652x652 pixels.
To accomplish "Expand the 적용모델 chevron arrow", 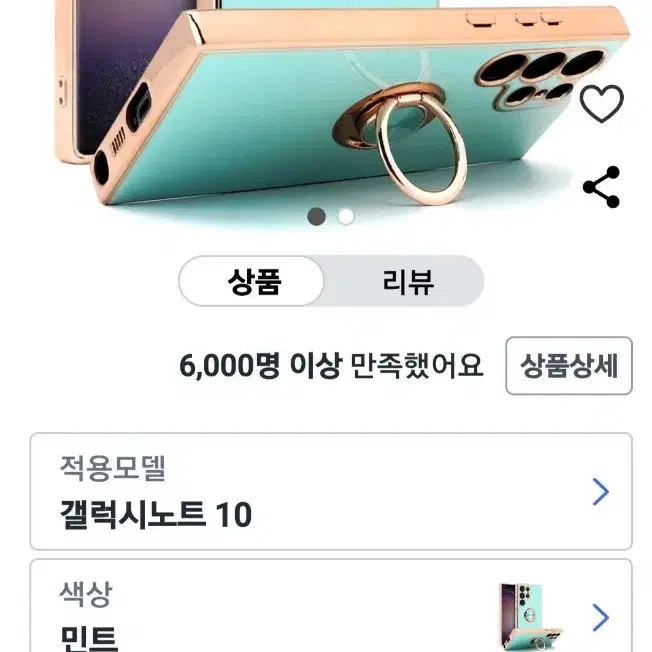I will pos(600,492).
